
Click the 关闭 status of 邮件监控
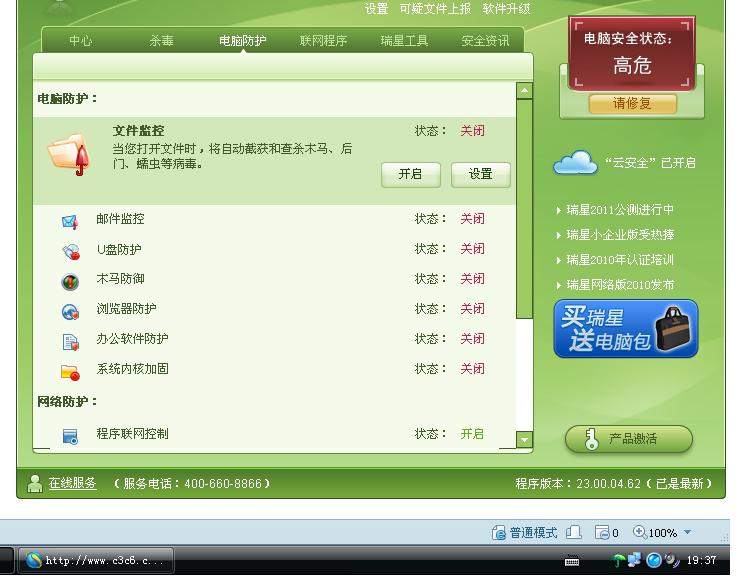[x=472, y=219]
